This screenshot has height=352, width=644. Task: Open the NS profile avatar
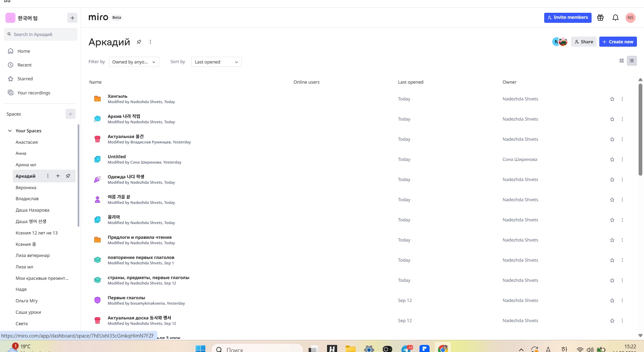[630, 17]
